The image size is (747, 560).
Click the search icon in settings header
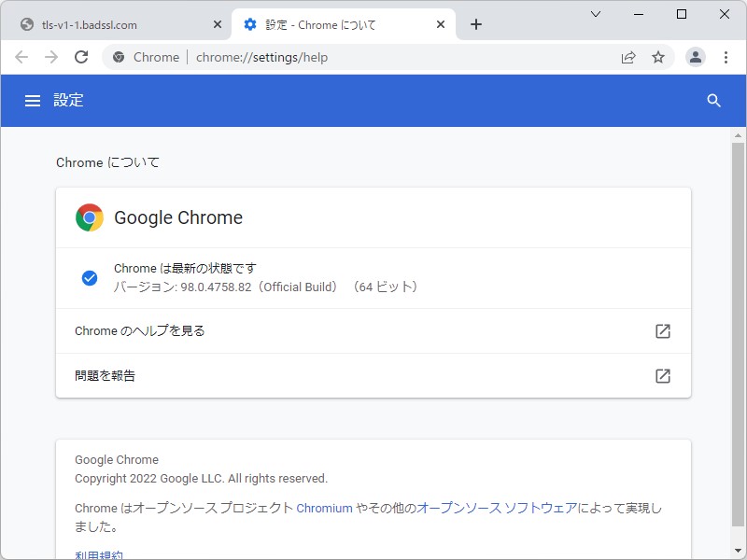click(714, 100)
